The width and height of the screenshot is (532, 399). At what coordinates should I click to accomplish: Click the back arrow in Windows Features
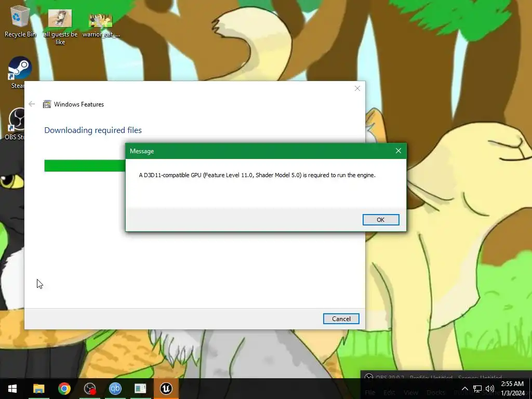pyautogui.click(x=32, y=104)
